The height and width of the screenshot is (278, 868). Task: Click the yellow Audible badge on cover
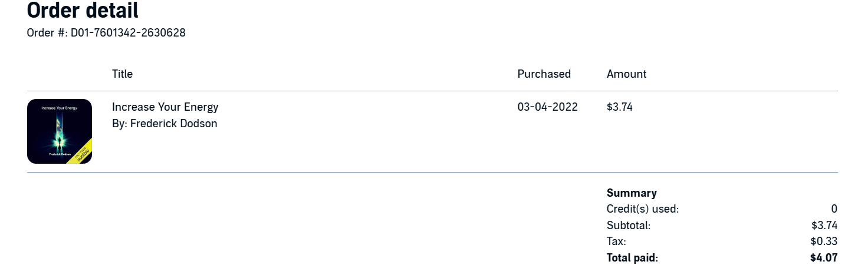point(82,153)
